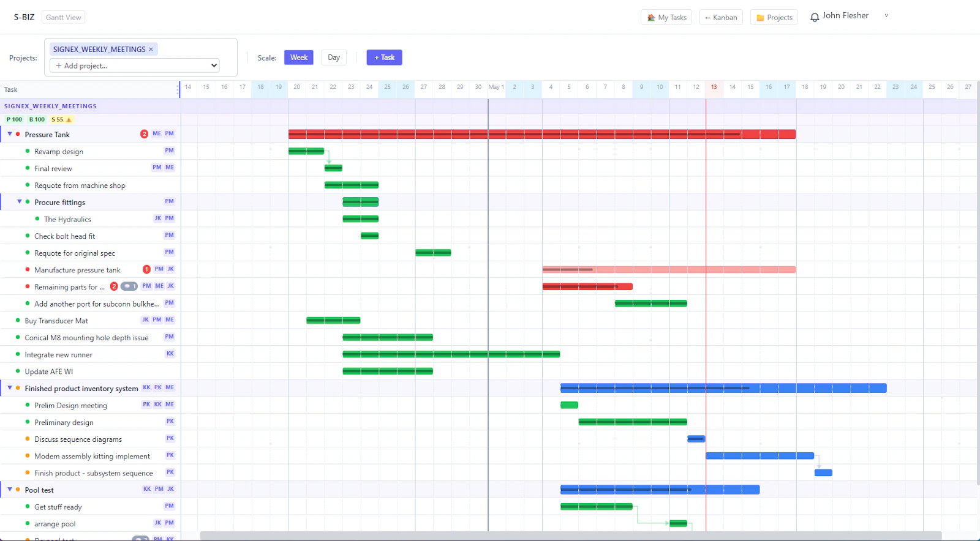The width and height of the screenshot is (980, 541).
Task: Click the Integrate new runner green bar
Action: pos(451,354)
